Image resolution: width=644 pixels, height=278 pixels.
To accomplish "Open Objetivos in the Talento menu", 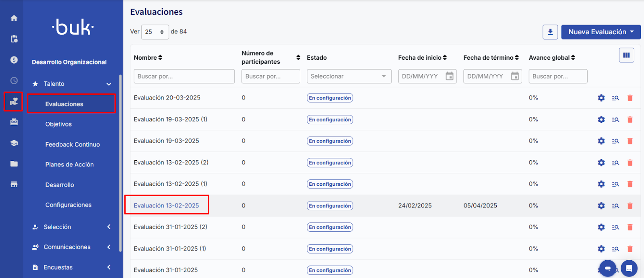I will (58, 124).
